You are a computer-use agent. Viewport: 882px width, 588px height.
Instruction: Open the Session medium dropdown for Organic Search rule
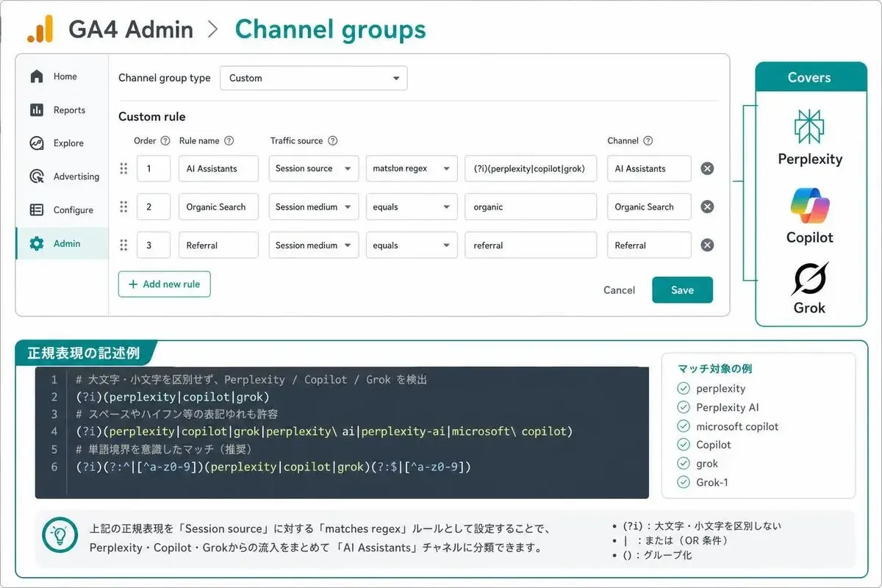click(314, 207)
